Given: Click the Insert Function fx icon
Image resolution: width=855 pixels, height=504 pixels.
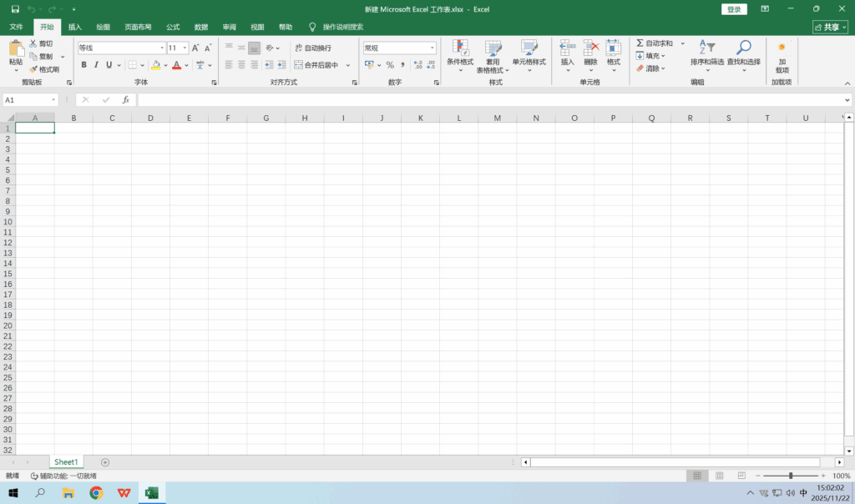Looking at the screenshot, I should click(126, 100).
